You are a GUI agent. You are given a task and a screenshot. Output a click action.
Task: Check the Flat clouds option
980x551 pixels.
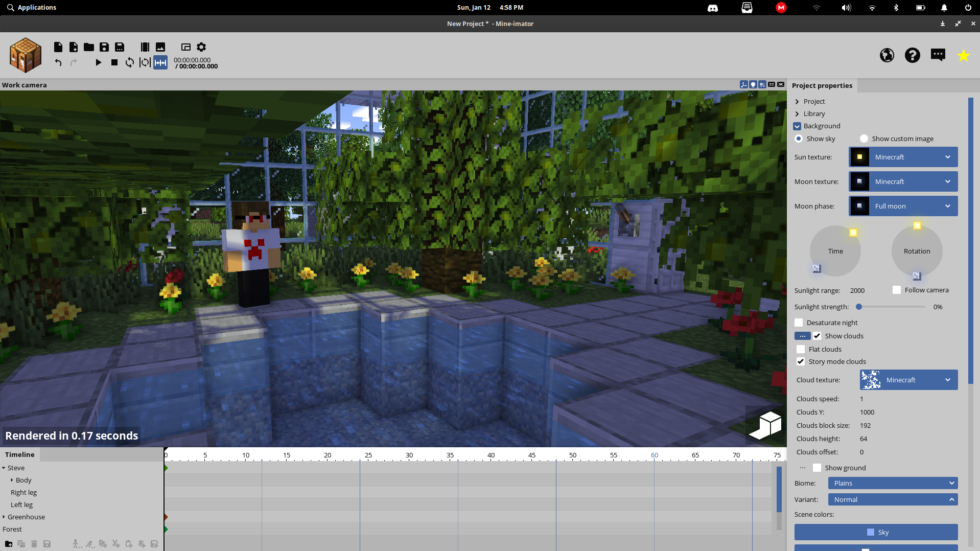coord(801,349)
